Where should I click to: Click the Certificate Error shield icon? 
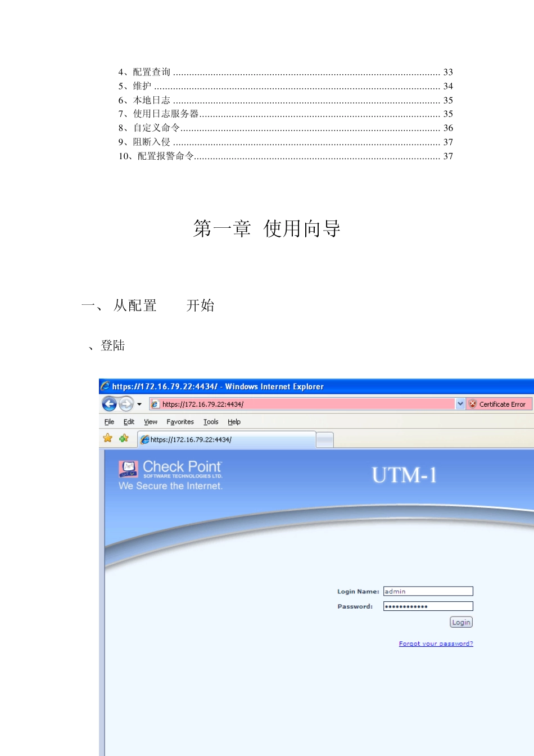(x=473, y=404)
